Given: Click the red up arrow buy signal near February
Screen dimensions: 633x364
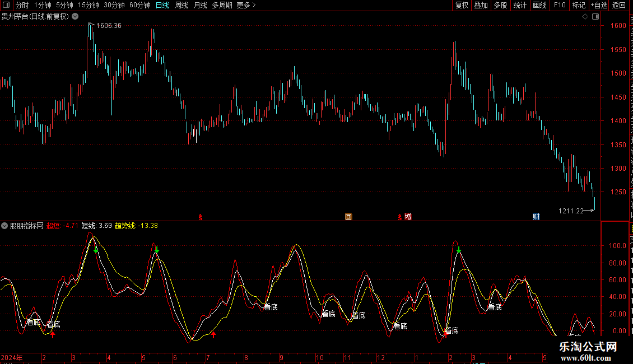Looking at the screenshot, I should tap(53, 334).
